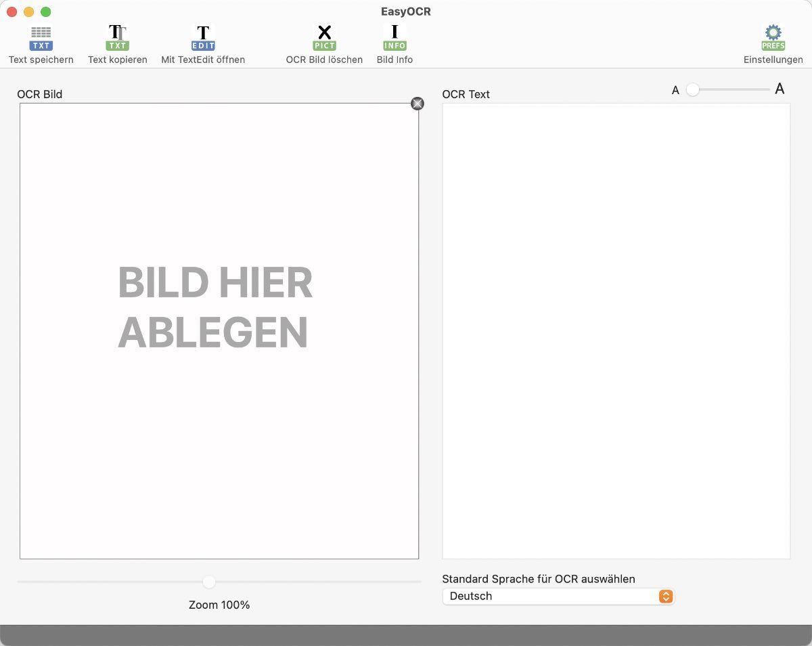This screenshot has width=812, height=646.
Task: Open the Bild Info icon
Action: [394, 38]
